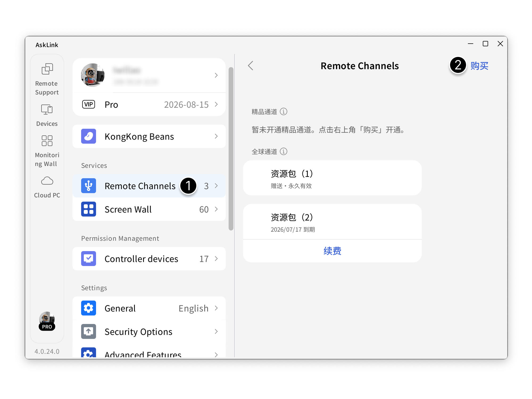Open the General settings gear icon
Image resolution: width=532 pixels, height=399 pixels.
click(88, 308)
